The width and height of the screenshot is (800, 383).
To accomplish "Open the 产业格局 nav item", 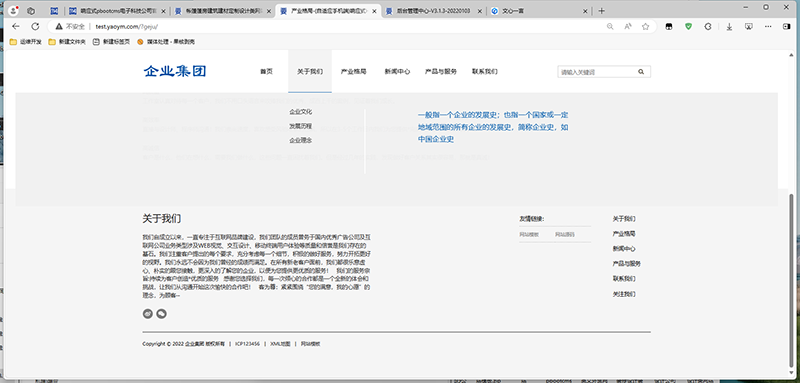I will [354, 72].
